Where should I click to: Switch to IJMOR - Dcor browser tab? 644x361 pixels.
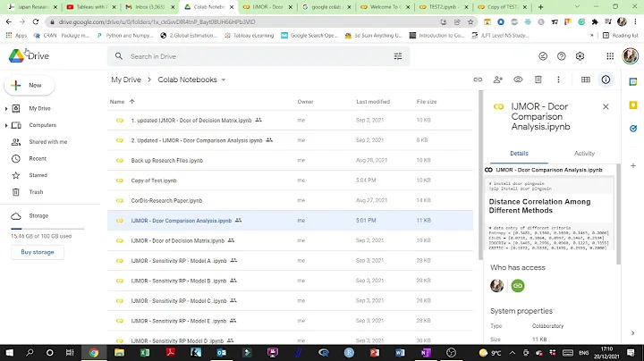(x=267, y=7)
